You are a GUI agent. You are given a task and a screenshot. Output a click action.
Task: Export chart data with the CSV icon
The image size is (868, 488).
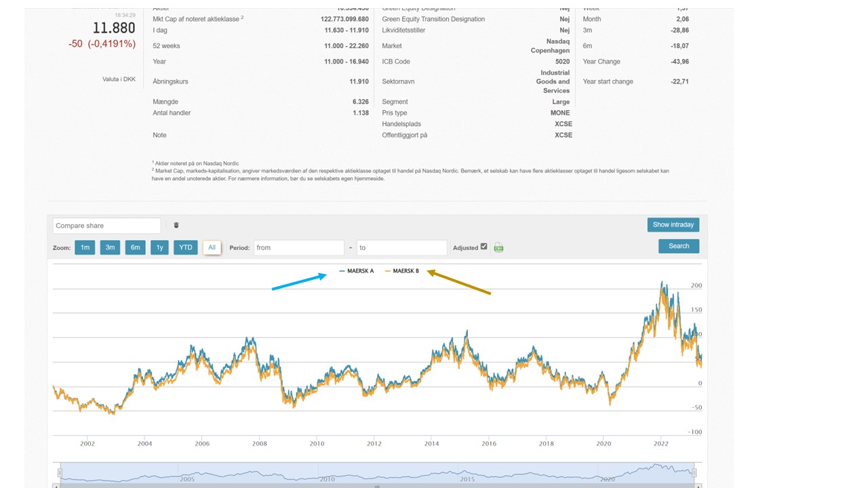(x=498, y=247)
